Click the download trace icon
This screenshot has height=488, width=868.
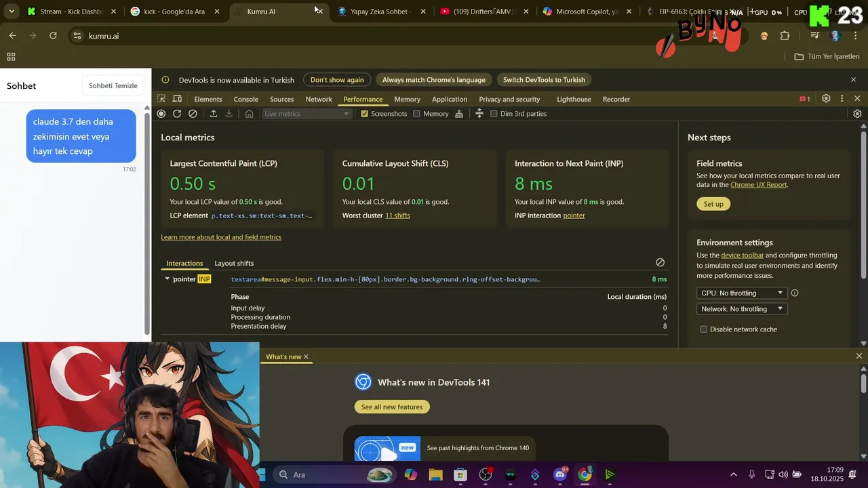[x=229, y=114]
